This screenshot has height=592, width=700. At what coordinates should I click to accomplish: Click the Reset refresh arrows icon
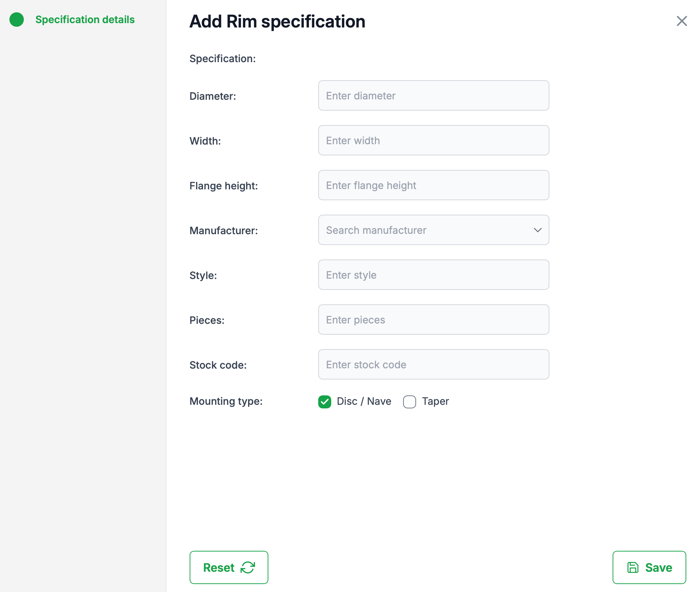pyautogui.click(x=248, y=567)
